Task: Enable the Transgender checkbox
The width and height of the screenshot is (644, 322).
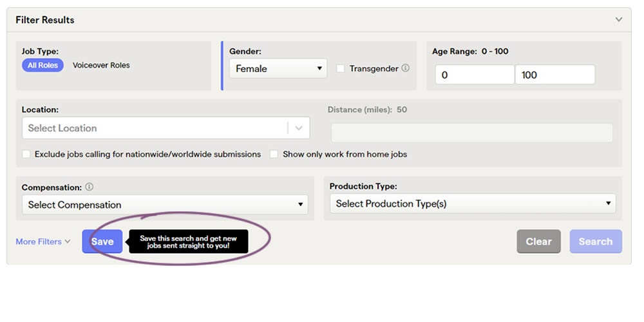Action: point(341,69)
